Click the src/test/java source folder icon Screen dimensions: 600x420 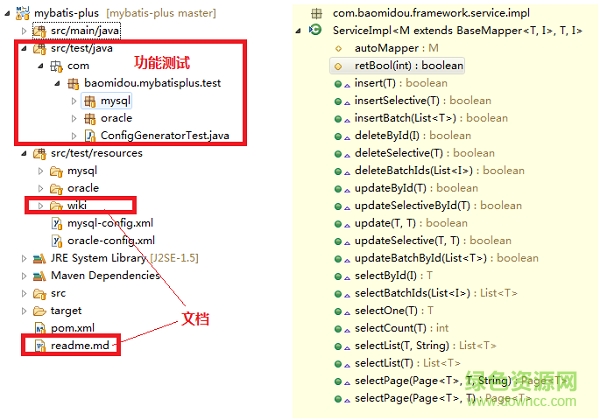click(x=39, y=49)
